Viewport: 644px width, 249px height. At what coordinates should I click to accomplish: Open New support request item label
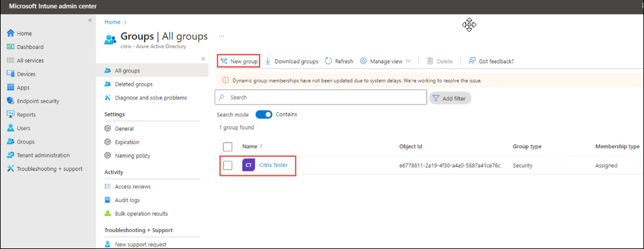point(141,245)
